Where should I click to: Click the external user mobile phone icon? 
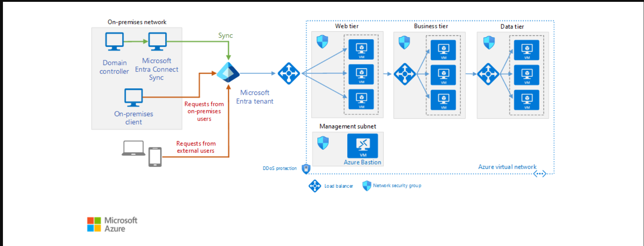[x=155, y=157]
